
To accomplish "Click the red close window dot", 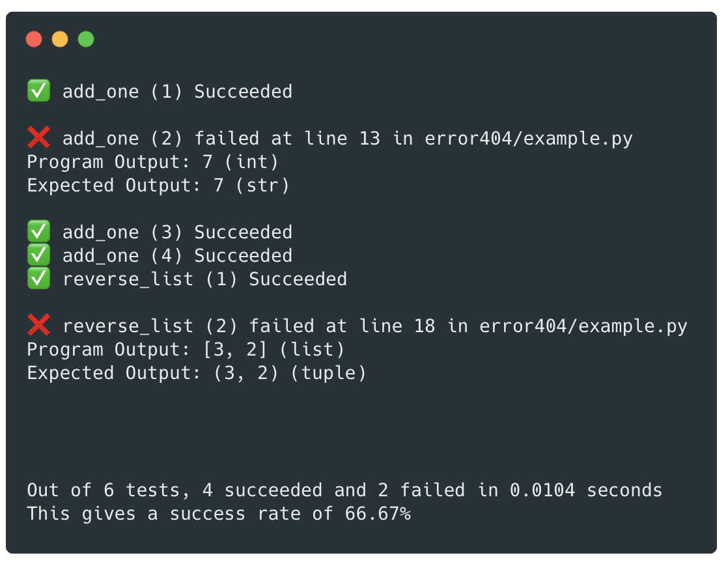I will pyautogui.click(x=34, y=39).
